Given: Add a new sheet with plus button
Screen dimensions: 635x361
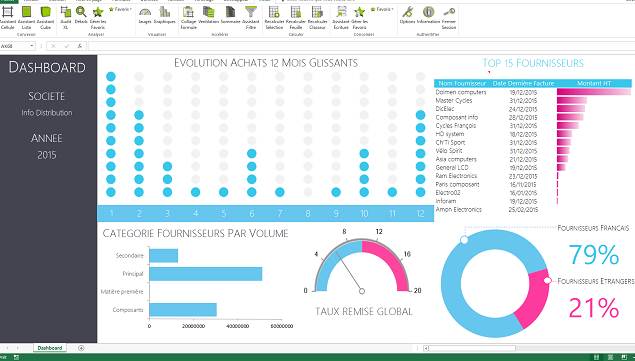Looking at the screenshot, I should coord(81,348).
